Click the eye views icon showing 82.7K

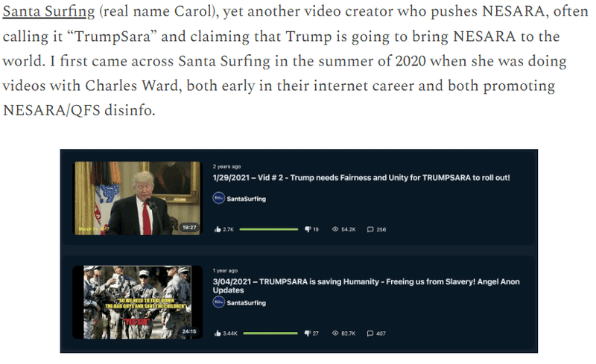tap(335, 333)
